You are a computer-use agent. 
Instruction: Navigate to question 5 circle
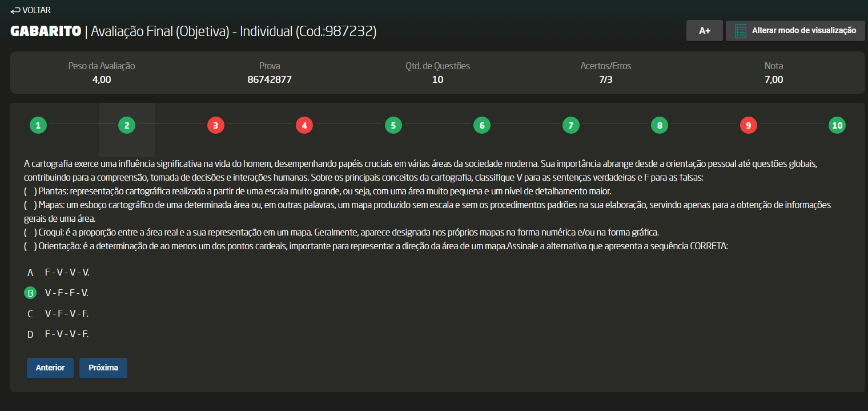[393, 125]
